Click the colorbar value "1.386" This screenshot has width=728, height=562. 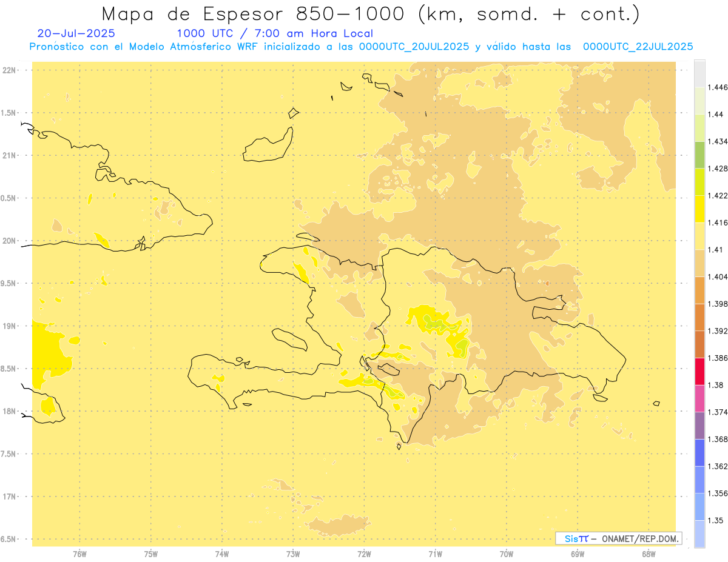tap(718, 358)
